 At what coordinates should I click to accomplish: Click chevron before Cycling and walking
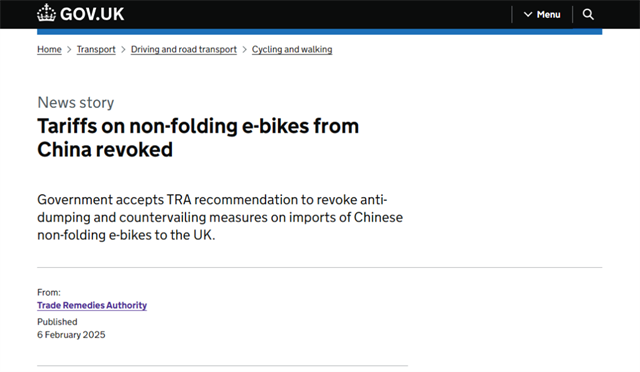coord(244,49)
